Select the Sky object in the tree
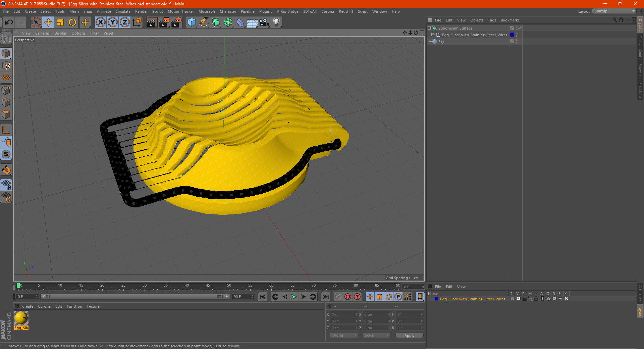 coord(441,42)
